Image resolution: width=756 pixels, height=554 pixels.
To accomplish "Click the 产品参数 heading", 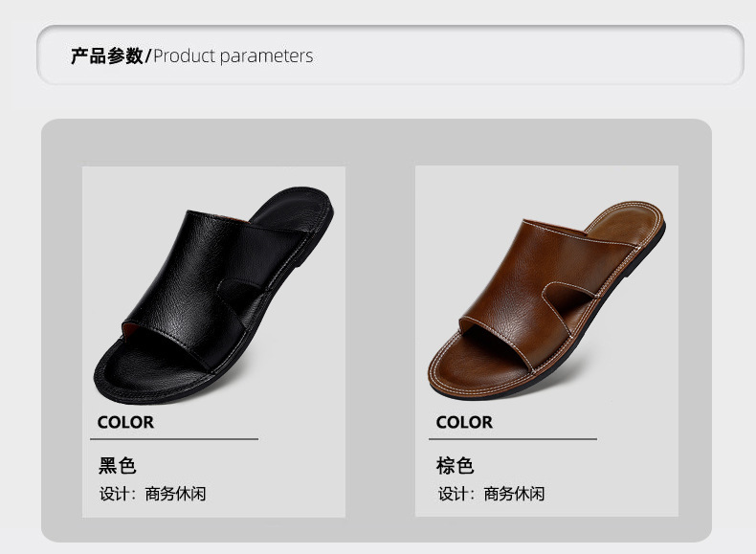I will 107,55.
